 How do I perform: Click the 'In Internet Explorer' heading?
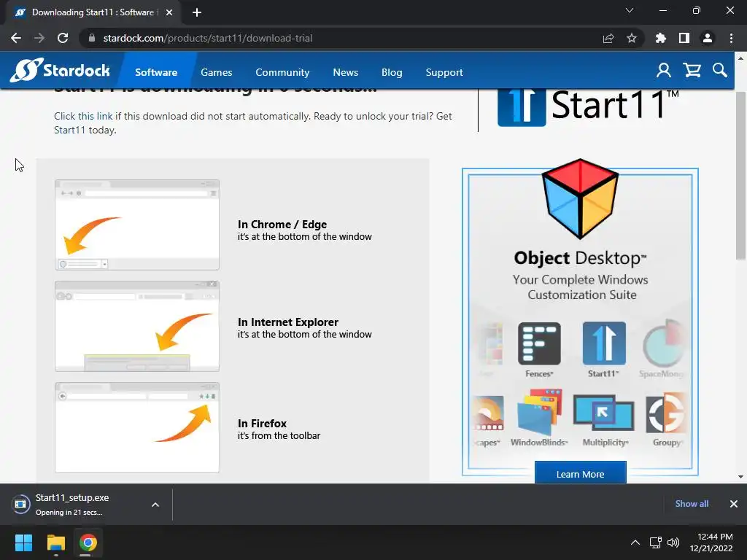tap(287, 322)
